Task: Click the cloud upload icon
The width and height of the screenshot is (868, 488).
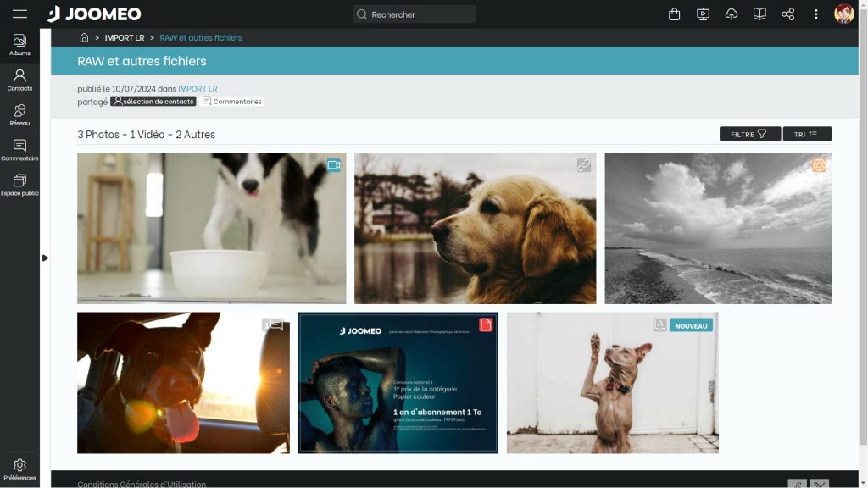Action: 732,14
